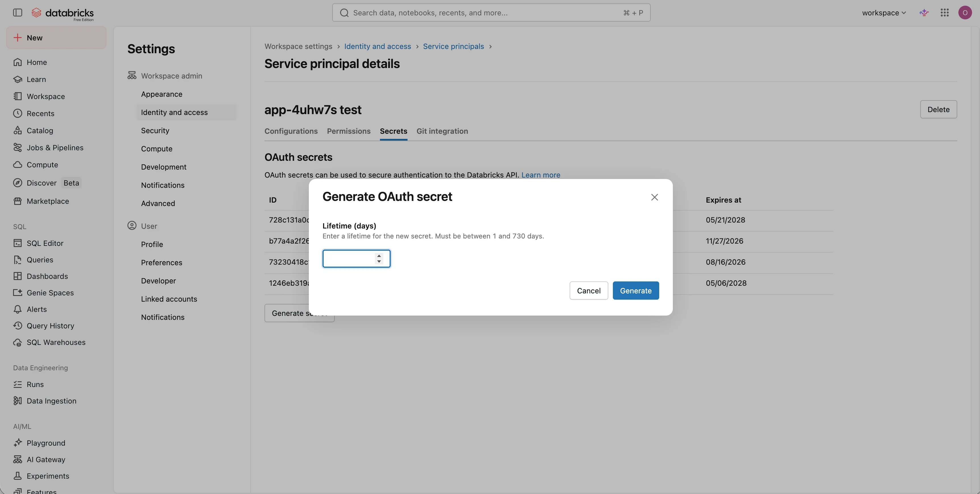Open Jobs & Pipelines

point(56,148)
